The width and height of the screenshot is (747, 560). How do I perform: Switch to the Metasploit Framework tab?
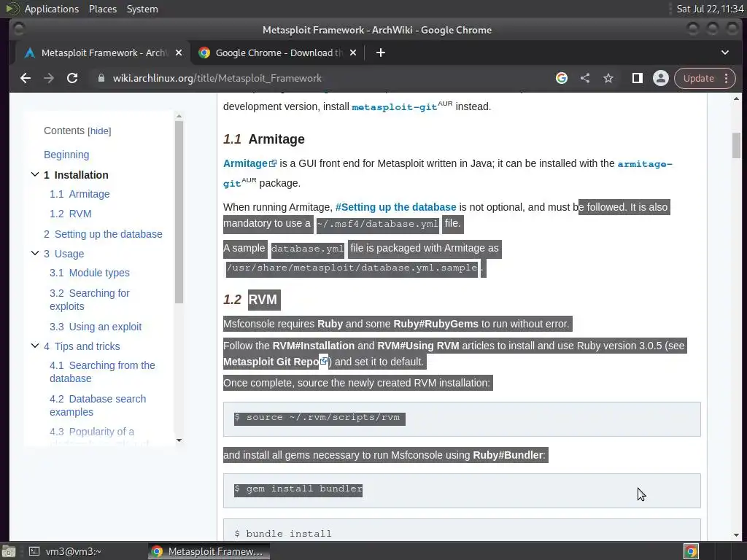coord(102,52)
